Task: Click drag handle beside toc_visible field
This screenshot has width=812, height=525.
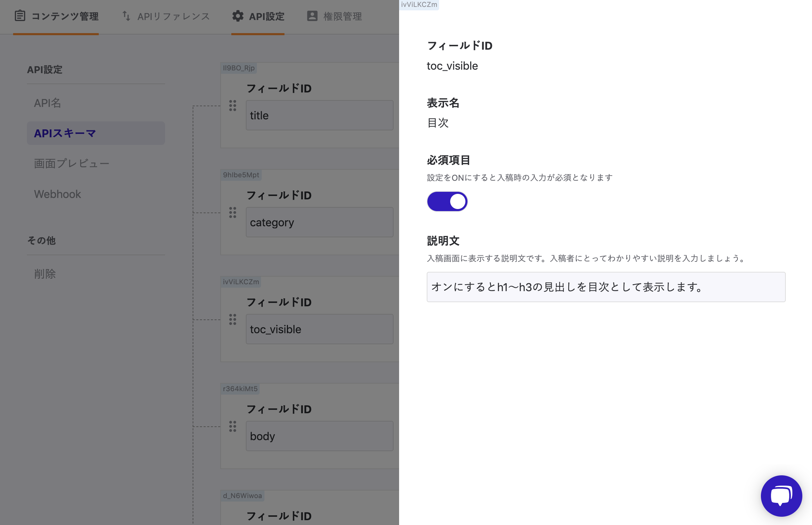Action: point(233,319)
